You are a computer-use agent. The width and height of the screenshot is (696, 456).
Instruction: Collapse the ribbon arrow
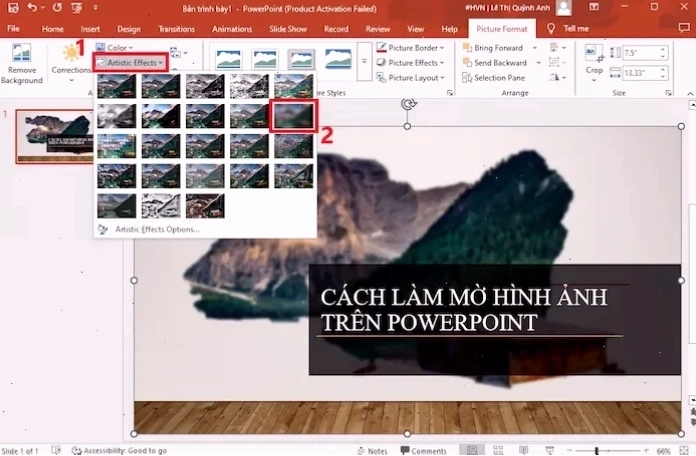click(x=690, y=93)
